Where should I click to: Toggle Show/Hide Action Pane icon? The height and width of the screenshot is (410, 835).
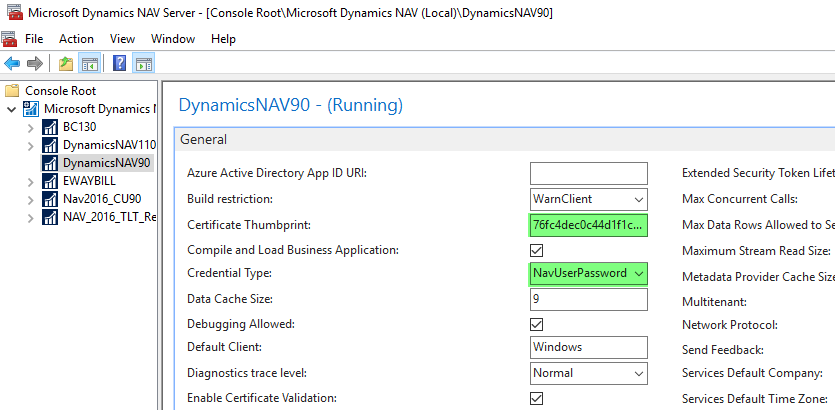[144, 64]
